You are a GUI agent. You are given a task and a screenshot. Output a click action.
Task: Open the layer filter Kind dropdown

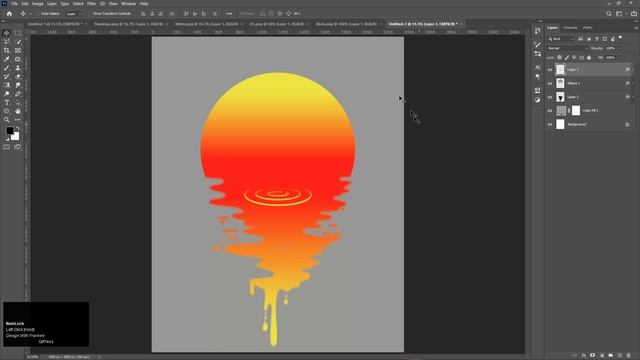tap(561, 39)
